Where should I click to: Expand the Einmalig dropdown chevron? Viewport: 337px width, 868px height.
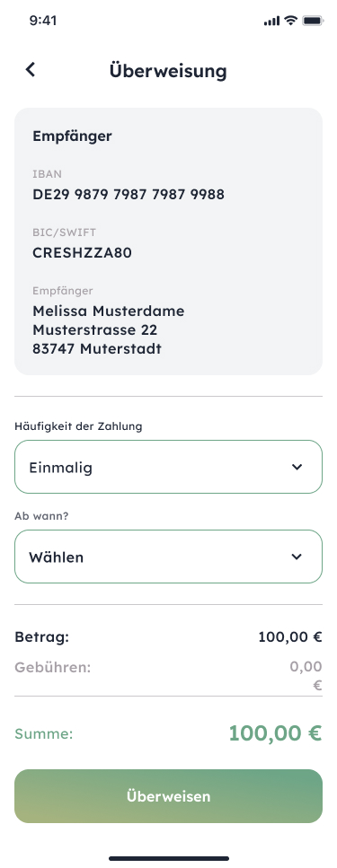pos(297,467)
